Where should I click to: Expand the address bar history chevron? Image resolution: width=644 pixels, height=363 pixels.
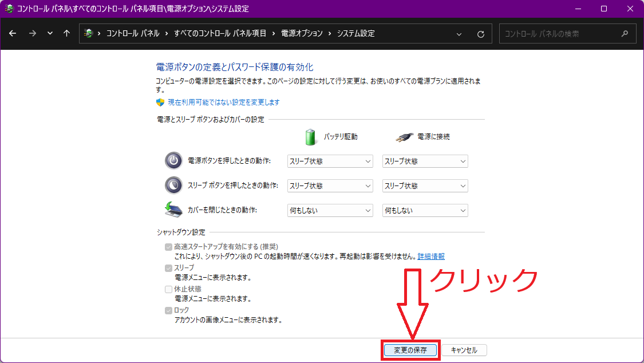pos(459,33)
